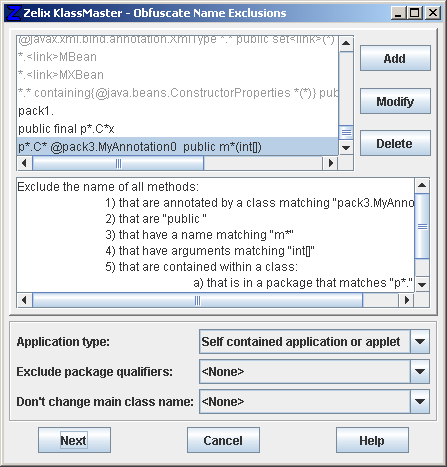
Task: Click description pane vertical scrollbar thumb
Action: point(422,226)
